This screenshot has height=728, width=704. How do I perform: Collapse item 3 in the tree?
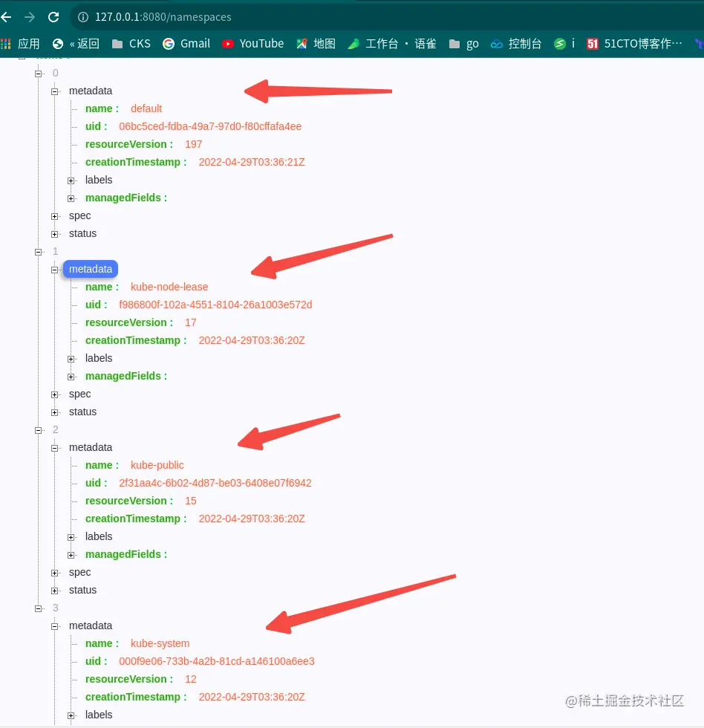[x=39, y=608]
